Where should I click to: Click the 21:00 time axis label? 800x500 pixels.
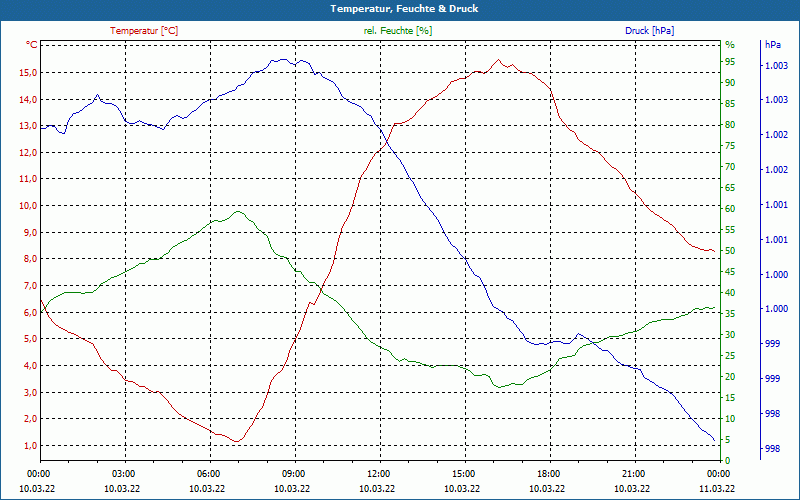click(633, 473)
